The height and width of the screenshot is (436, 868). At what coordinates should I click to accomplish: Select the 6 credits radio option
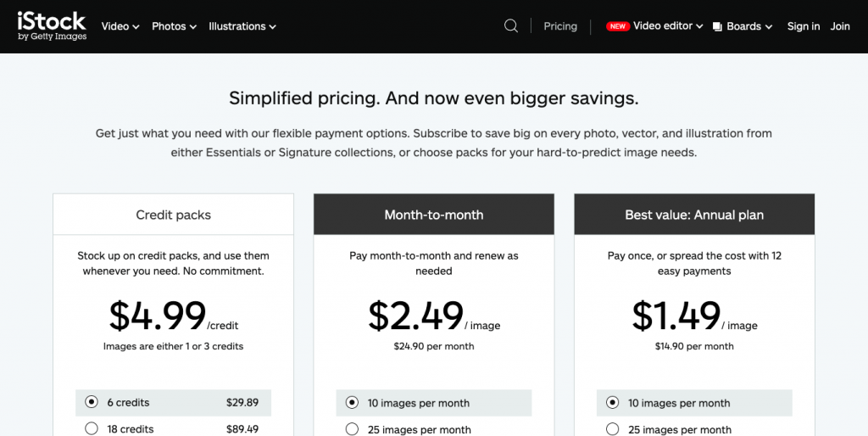point(92,402)
